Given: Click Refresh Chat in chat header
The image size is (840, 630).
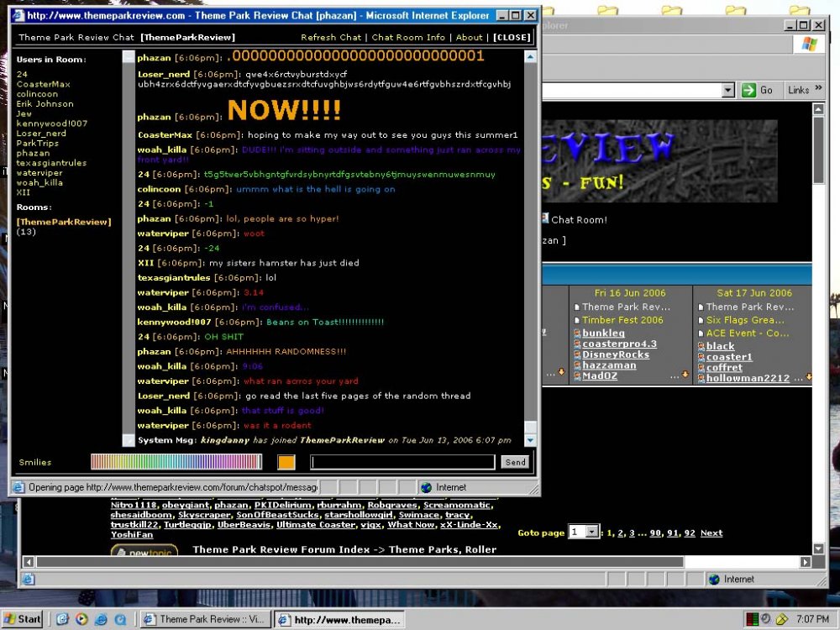Looking at the screenshot, I should click(x=331, y=38).
